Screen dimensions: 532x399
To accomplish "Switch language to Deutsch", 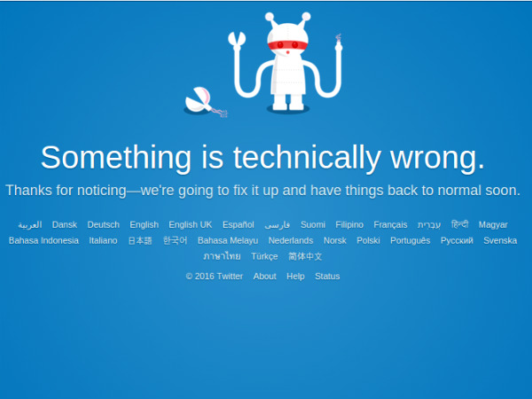I will click(103, 224).
